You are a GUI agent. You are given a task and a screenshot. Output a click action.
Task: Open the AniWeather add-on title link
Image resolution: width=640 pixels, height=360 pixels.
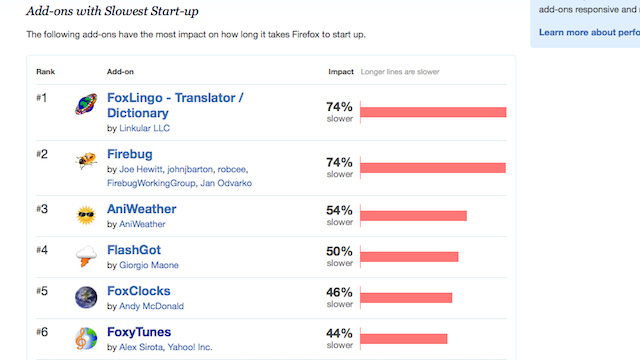click(x=142, y=209)
